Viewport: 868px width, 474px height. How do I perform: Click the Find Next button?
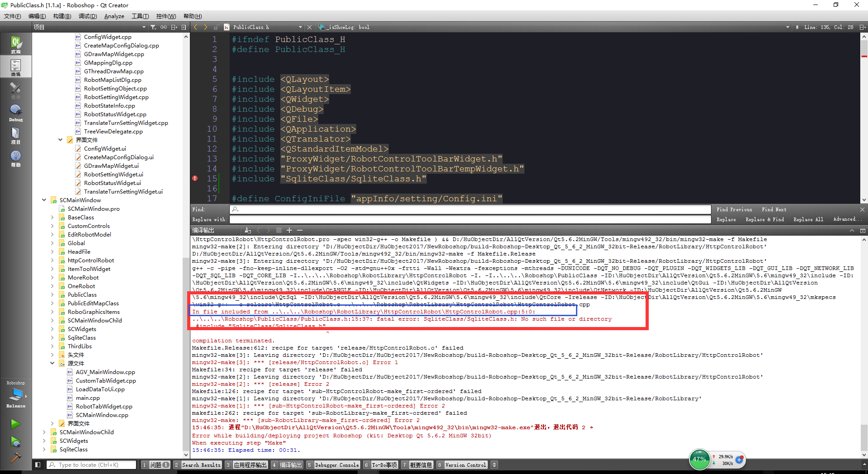click(774, 209)
